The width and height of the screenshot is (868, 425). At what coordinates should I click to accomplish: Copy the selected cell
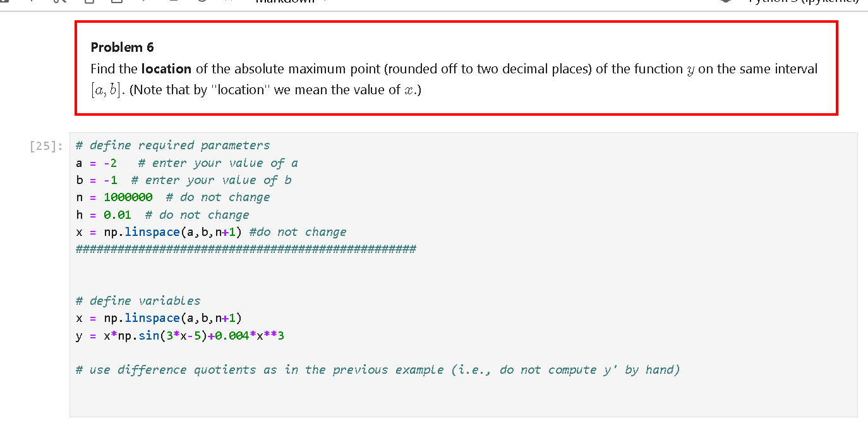point(88,2)
